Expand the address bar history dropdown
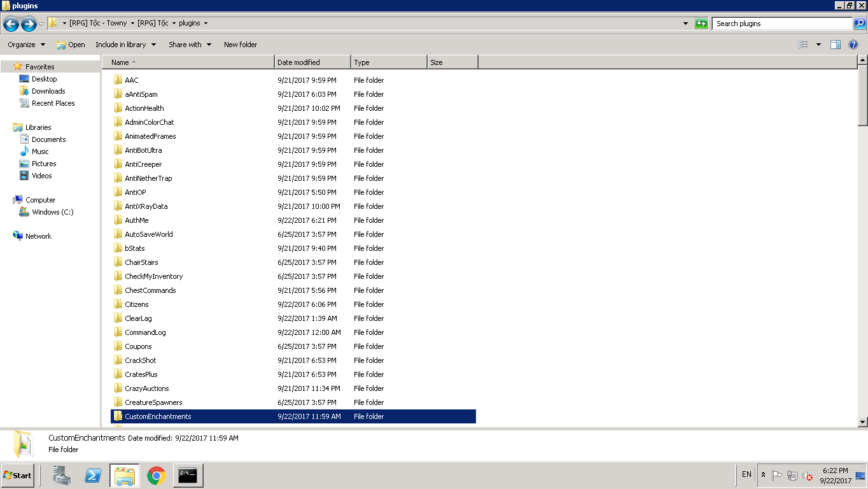The height and width of the screenshot is (489, 868). click(685, 24)
